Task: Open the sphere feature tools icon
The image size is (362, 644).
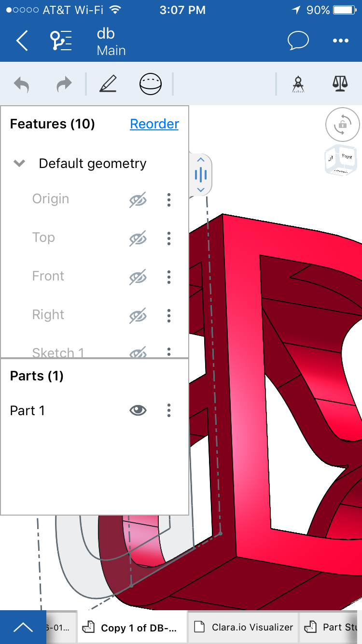Action: (151, 84)
